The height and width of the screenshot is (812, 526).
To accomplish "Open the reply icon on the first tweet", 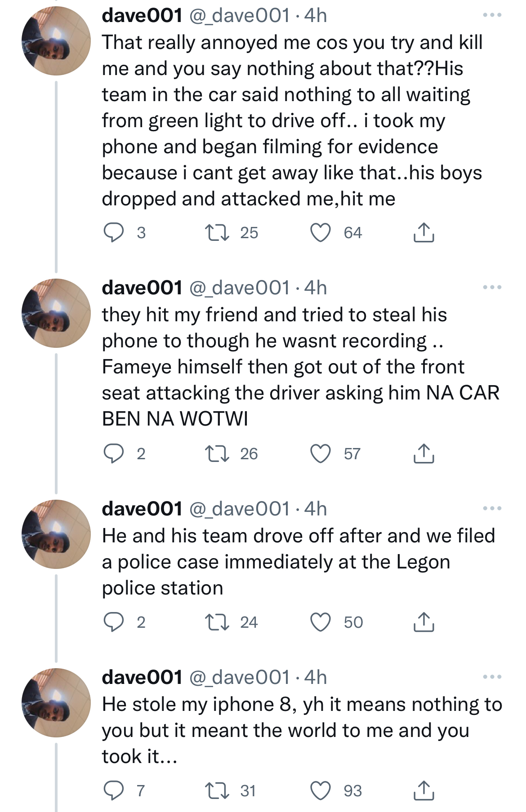I will (115, 232).
